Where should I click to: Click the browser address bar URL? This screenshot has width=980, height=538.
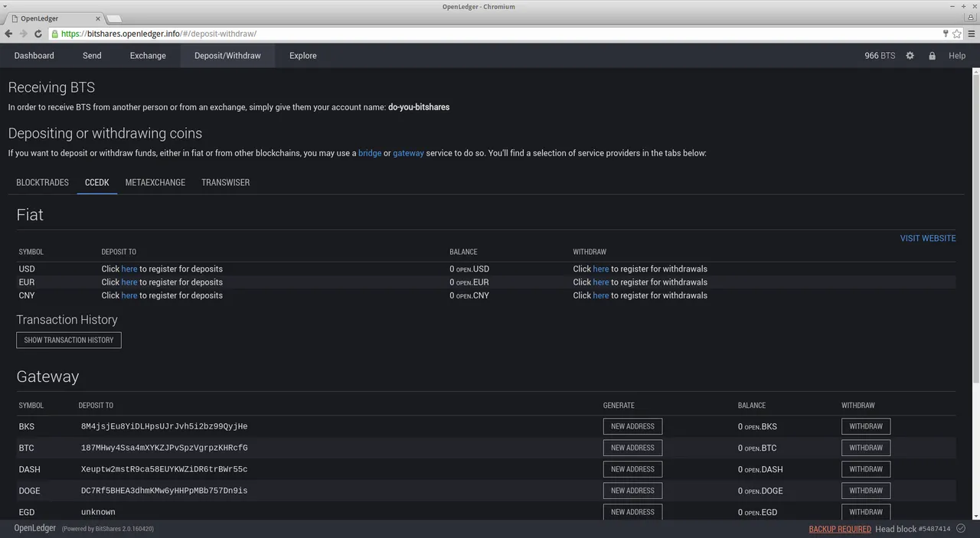158,34
